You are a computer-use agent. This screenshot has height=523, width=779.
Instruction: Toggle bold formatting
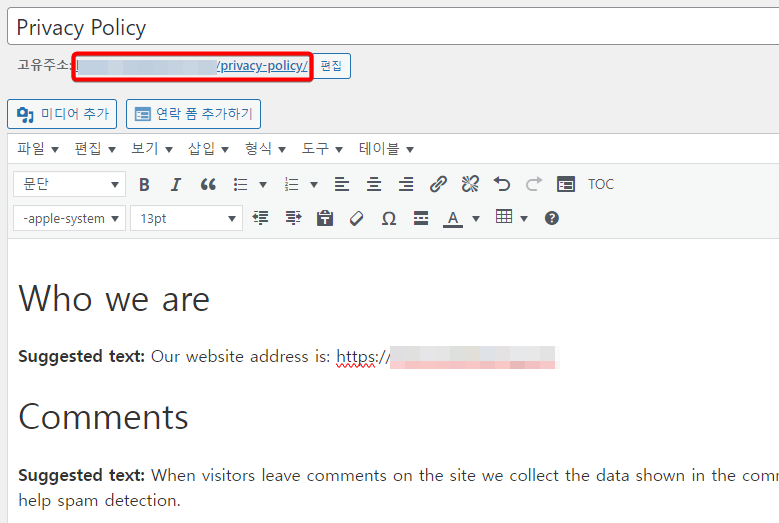[144, 185]
